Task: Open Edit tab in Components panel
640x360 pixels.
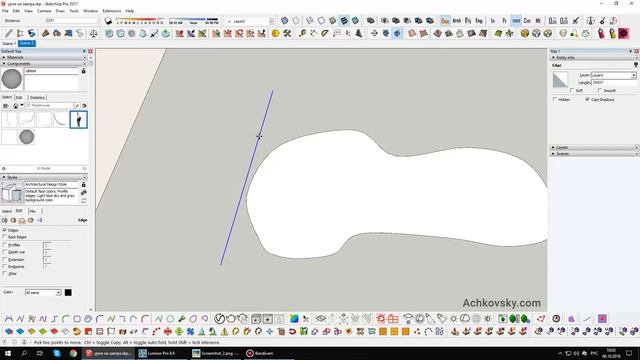Action: tap(19, 98)
